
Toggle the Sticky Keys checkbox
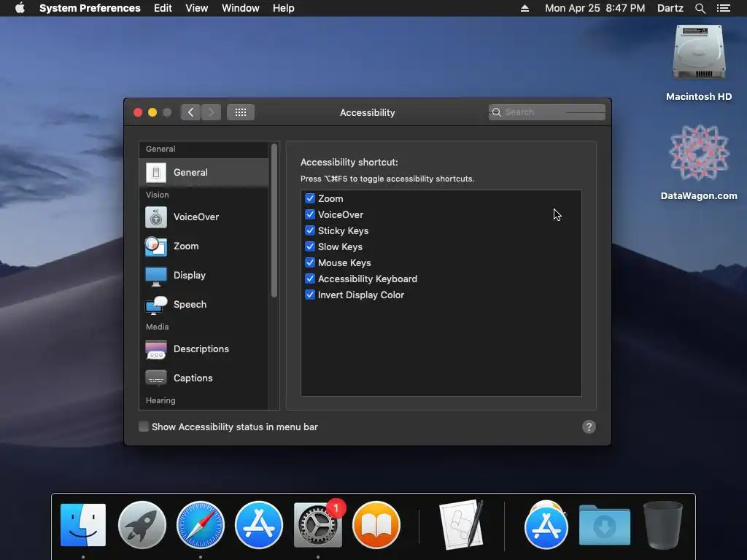[310, 230]
